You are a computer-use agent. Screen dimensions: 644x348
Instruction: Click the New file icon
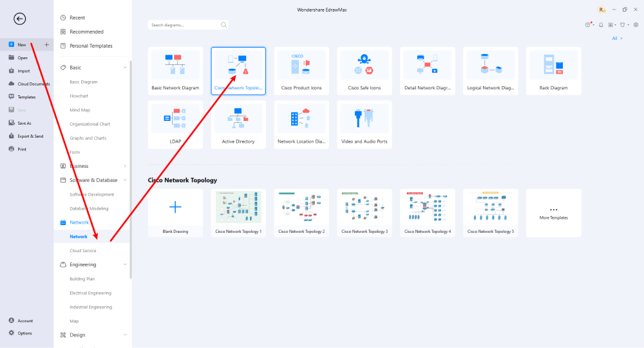[11, 44]
